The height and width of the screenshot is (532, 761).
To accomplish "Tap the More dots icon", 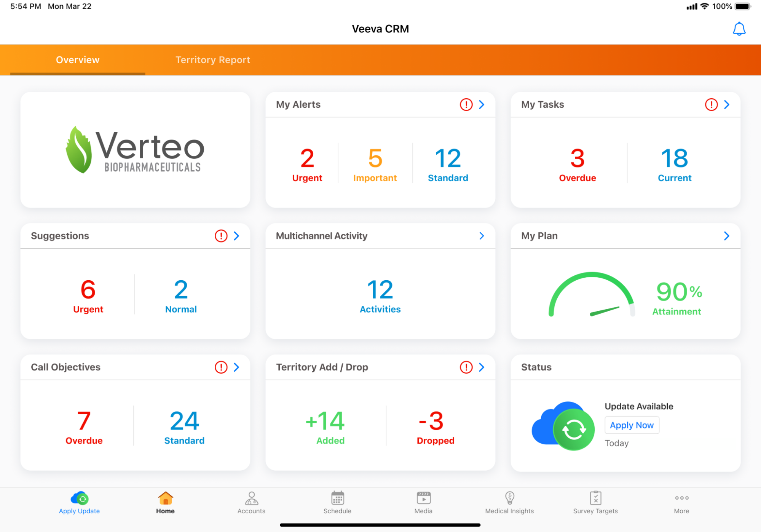I will (681, 498).
